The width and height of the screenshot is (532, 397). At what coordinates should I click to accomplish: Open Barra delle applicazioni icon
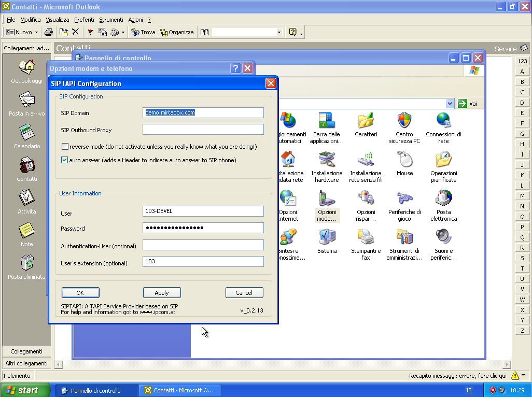point(327,128)
